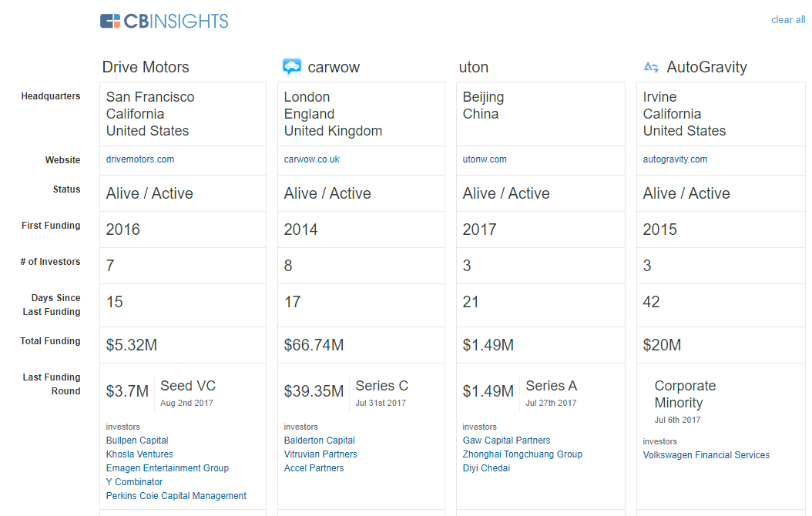Select the Drive Motors company heading
812x516 pixels.
pos(146,67)
